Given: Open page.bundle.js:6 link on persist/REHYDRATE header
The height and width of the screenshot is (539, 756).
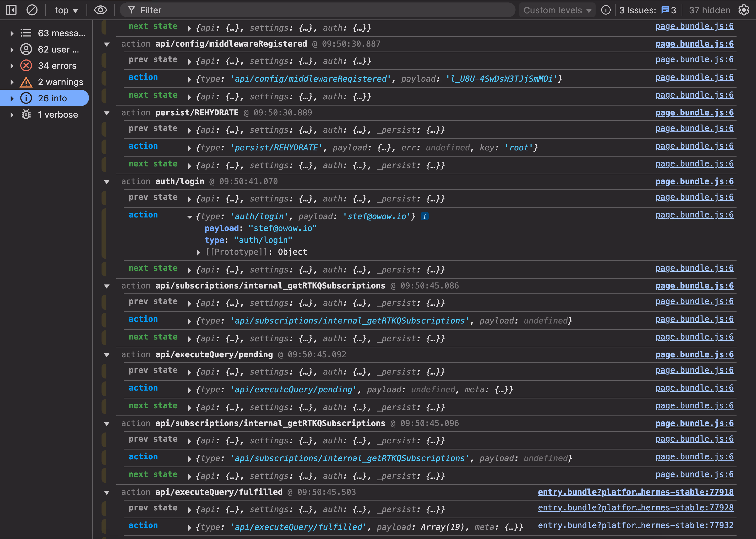Looking at the screenshot, I should click(694, 112).
